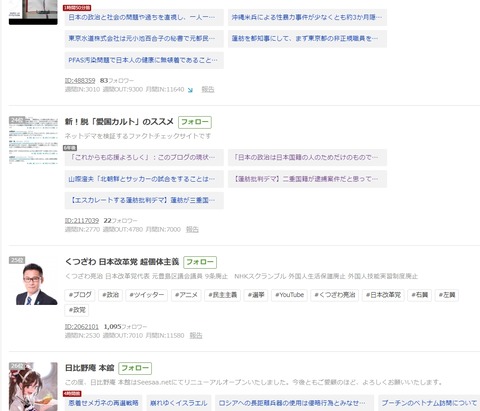Click the 83フォロワー follower count
Screen dimensions: 480x411
point(117,81)
